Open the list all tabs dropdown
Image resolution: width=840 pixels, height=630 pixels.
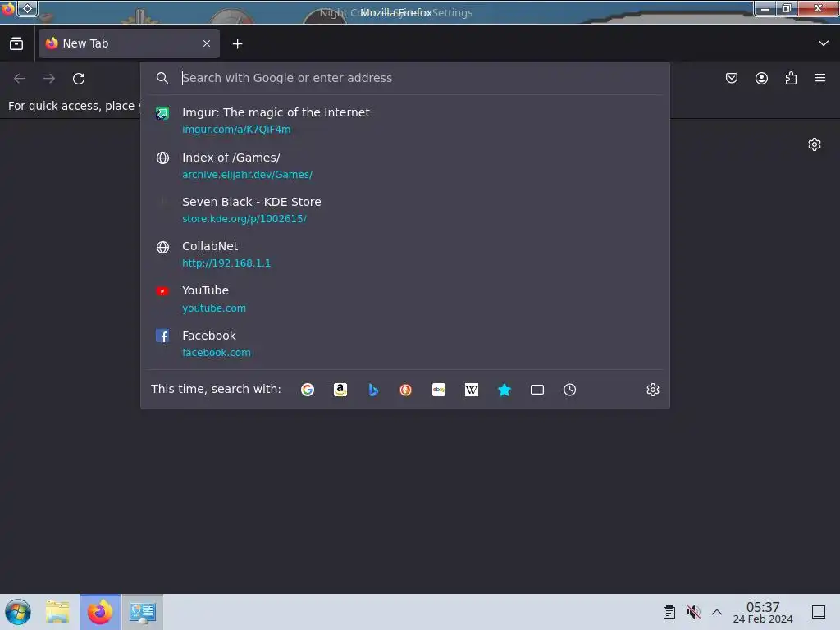pos(824,43)
